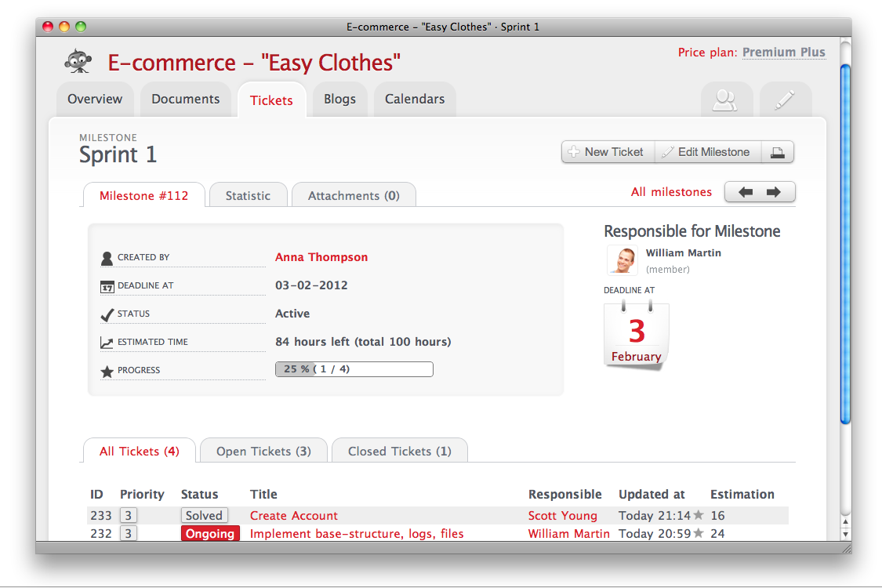Open the All milestones link
Screen dimensions: 882x588
click(671, 192)
